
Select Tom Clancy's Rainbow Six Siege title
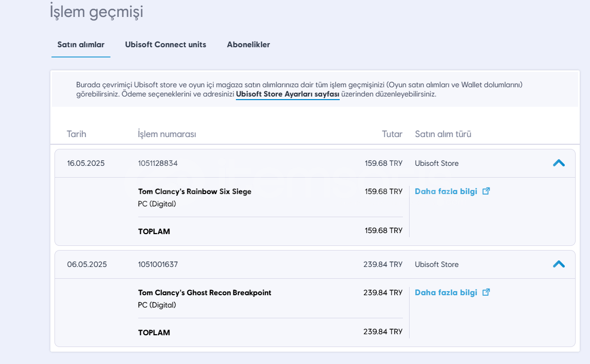click(195, 191)
